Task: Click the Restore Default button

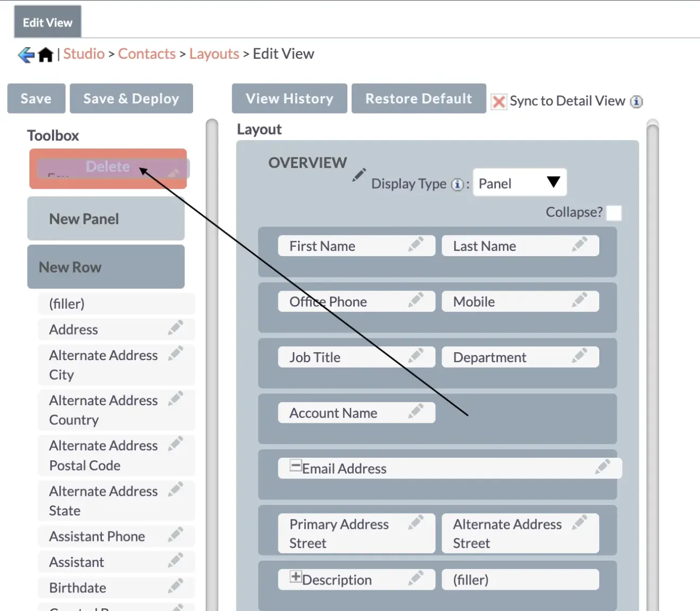Action: pos(418,99)
